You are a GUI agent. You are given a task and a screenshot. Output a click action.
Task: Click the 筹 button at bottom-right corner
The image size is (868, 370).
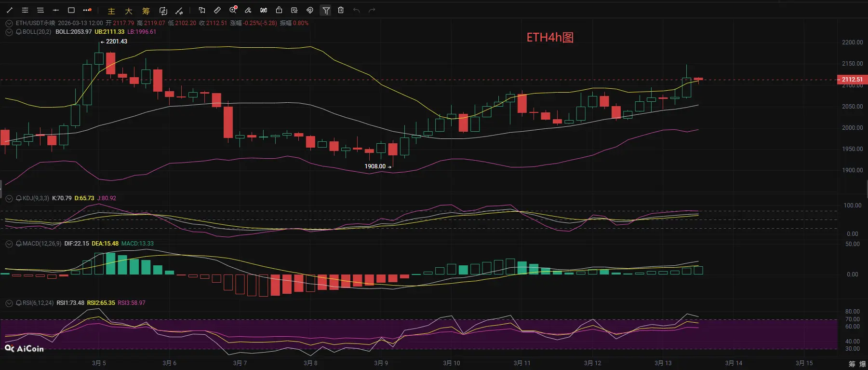(852, 364)
